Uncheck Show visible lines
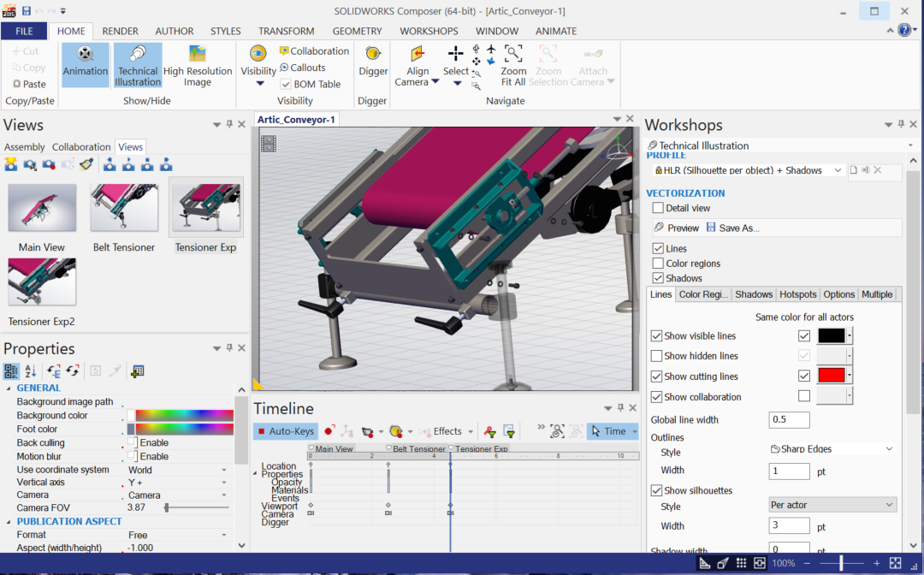This screenshot has width=924, height=575. (x=656, y=335)
